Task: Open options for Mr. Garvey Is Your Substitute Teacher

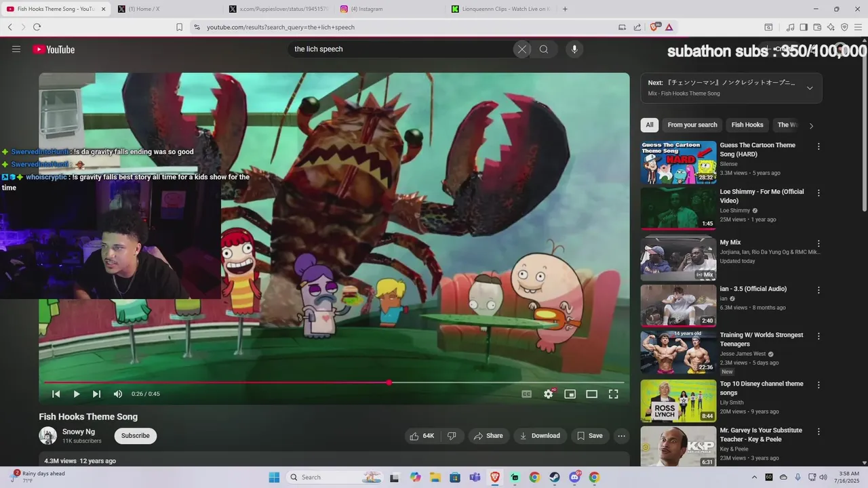Action: (818, 432)
